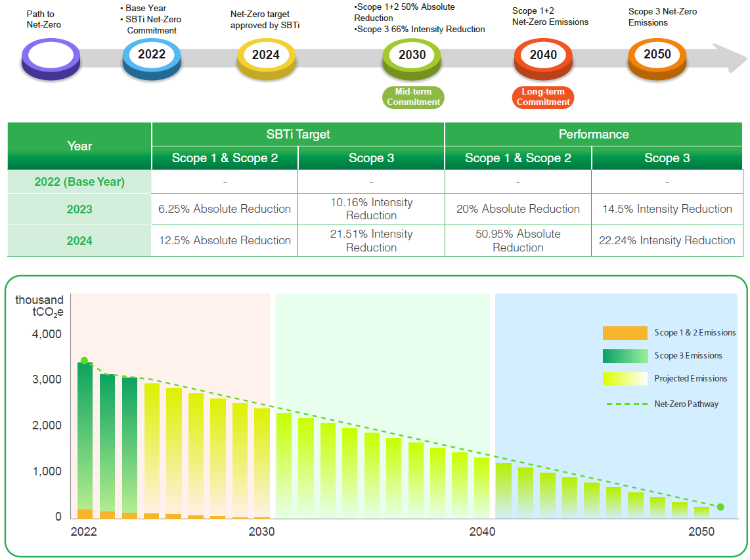The width and height of the screenshot is (750, 560).
Task: Select the 2022 (Base Year) row label
Action: pos(79,182)
